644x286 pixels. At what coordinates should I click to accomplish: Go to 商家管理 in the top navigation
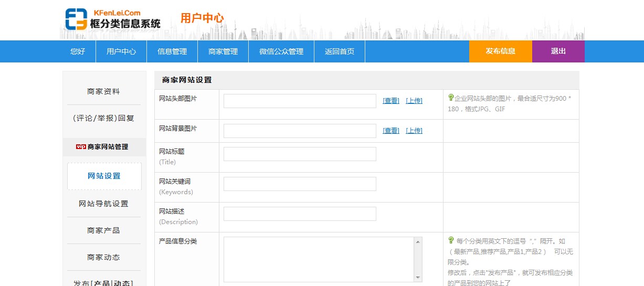coord(223,51)
